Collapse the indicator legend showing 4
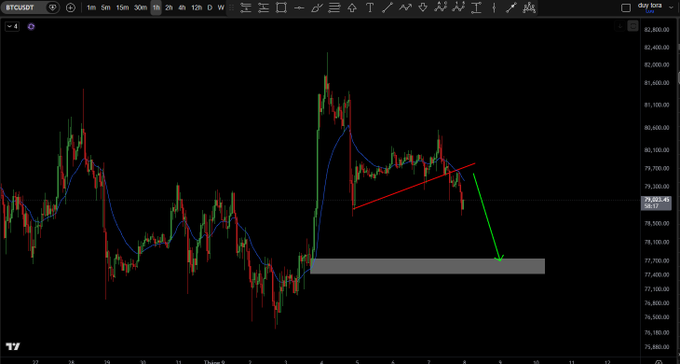The width and height of the screenshot is (680, 364). (x=13, y=27)
